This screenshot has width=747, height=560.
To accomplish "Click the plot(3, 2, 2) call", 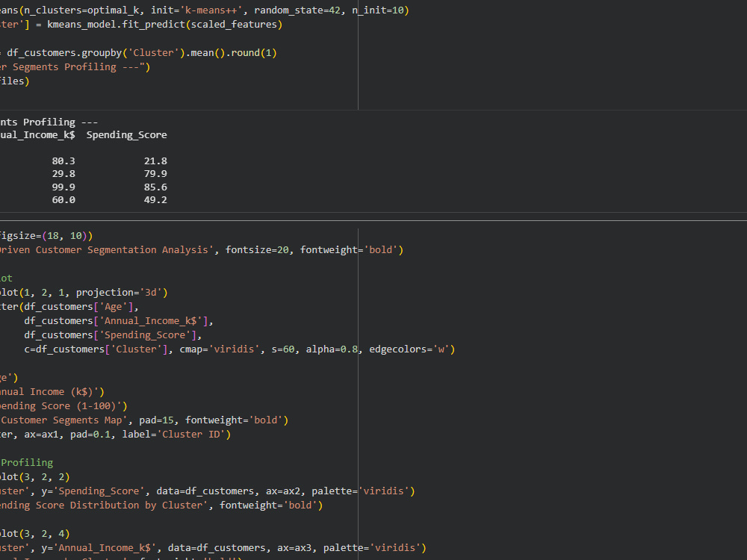I will [x=34, y=477].
